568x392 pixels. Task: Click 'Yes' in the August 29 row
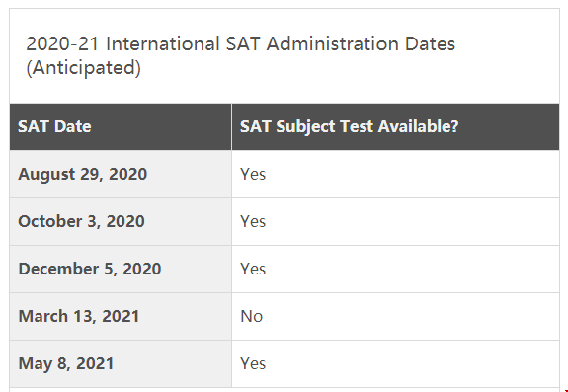(x=253, y=174)
